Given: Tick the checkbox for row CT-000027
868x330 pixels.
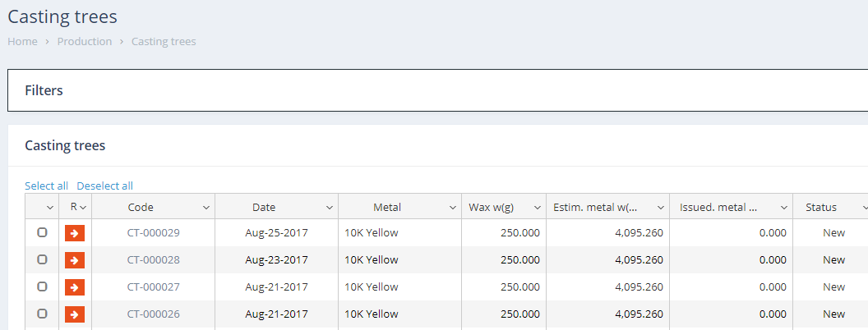Looking at the screenshot, I should [x=42, y=287].
